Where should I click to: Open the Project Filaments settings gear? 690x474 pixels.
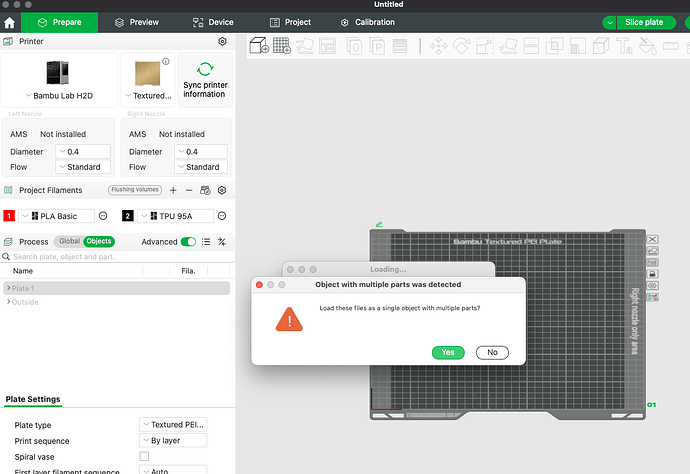pyautogui.click(x=222, y=190)
